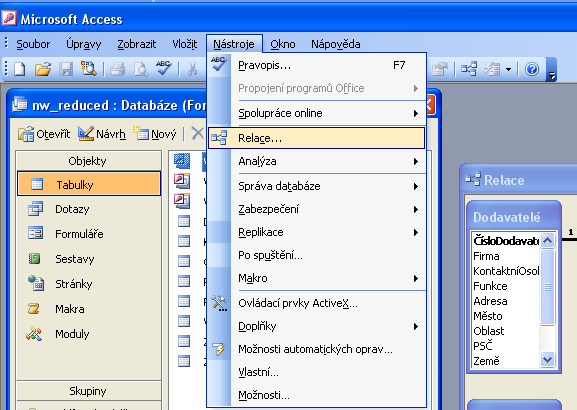Select Oblast field in Dodavatelé table
Image resolution: width=577 pixels, height=410 pixels.
(x=506, y=331)
